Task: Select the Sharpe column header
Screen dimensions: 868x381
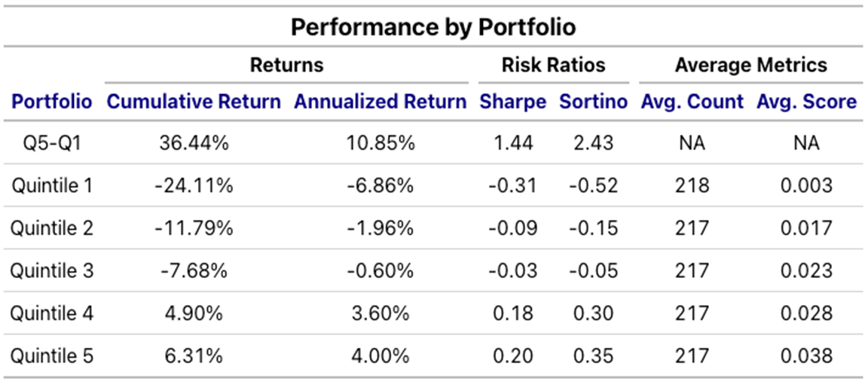Action: click(512, 102)
